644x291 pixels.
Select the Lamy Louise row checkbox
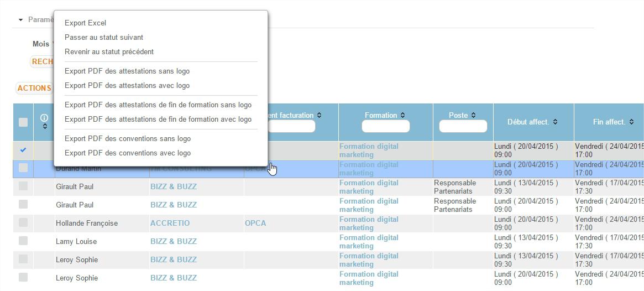23,241
